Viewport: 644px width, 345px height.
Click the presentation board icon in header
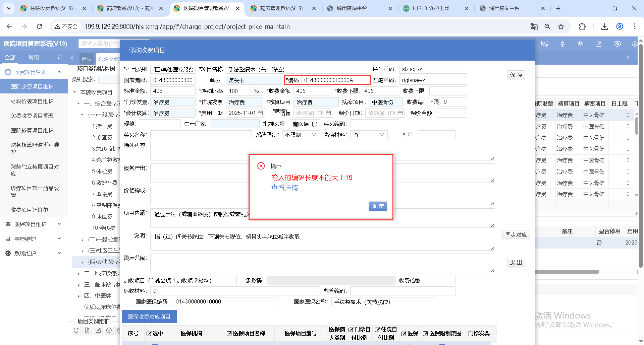pos(562,44)
